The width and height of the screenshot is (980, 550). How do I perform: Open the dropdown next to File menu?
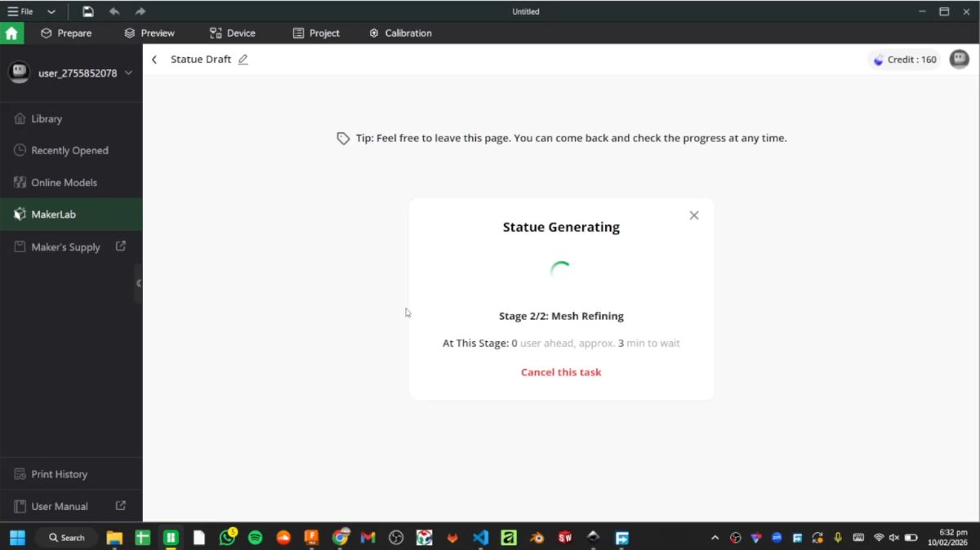tap(51, 11)
